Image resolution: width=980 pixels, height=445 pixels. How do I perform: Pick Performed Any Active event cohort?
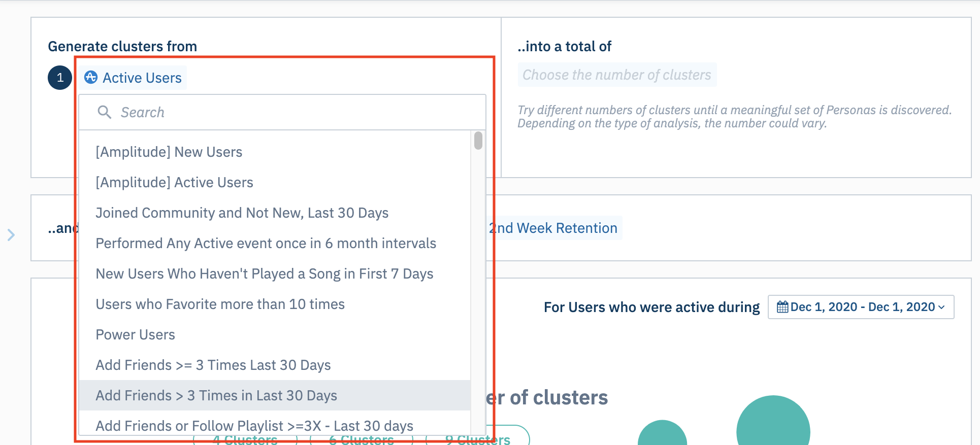[x=266, y=243]
